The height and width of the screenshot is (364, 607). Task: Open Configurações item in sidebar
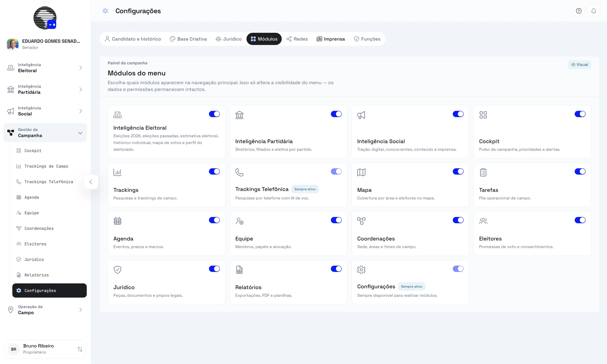click(x=50, y=290)
